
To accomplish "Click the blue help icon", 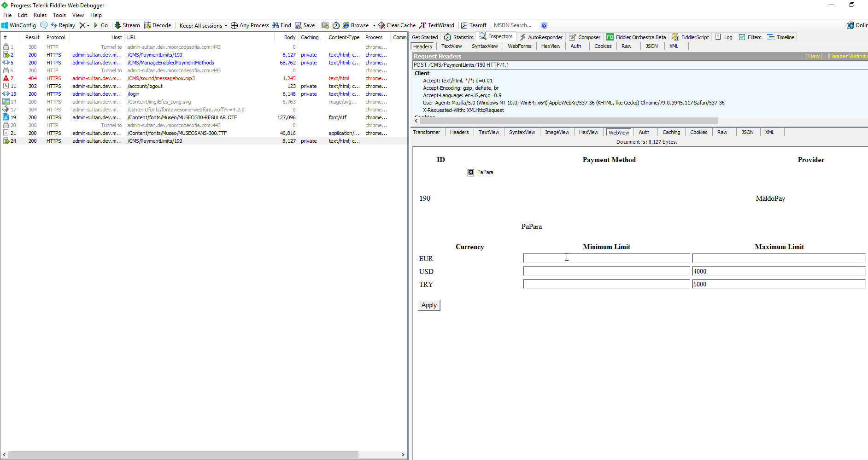I will pos(544,25).
